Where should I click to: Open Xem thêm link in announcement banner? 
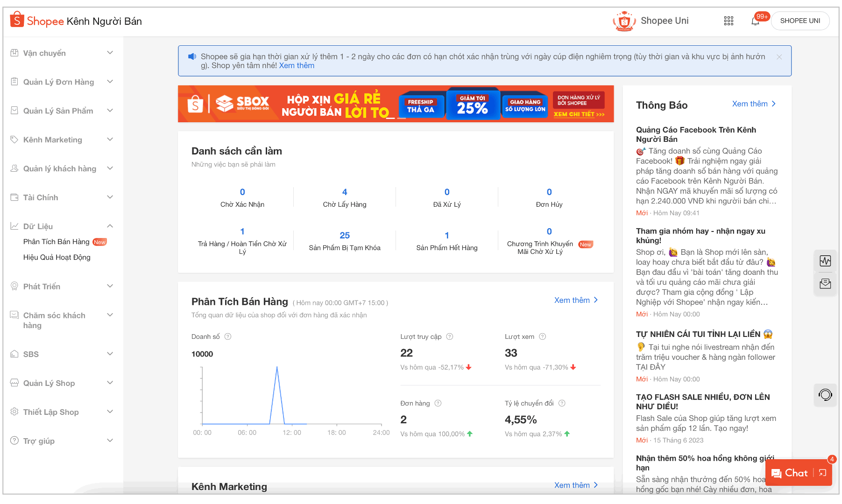297,65
